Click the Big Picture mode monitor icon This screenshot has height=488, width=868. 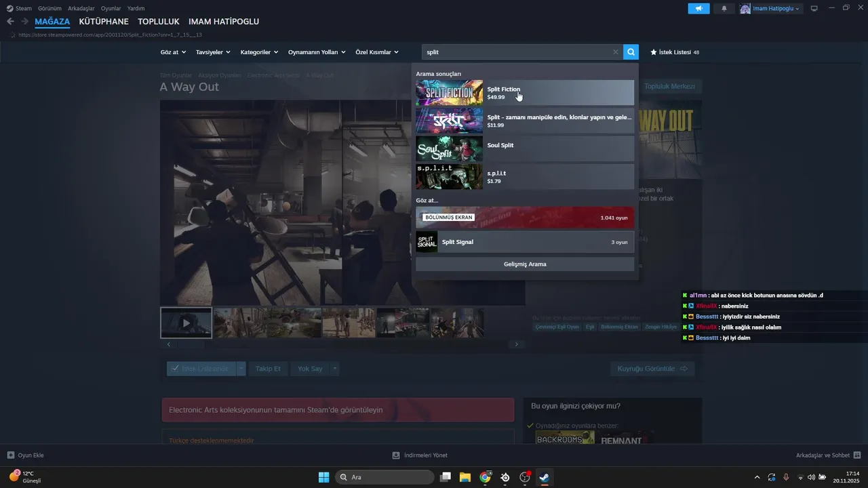click(x=814, y=8)
